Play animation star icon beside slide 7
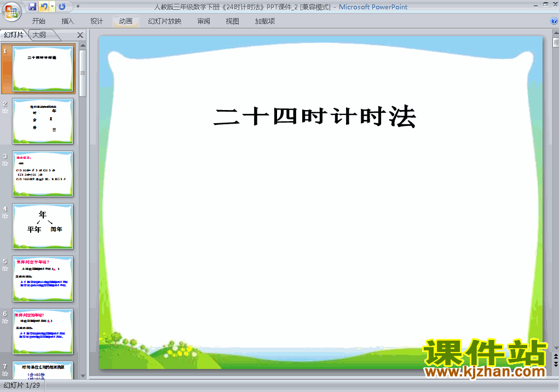 (x=5, y=374)
